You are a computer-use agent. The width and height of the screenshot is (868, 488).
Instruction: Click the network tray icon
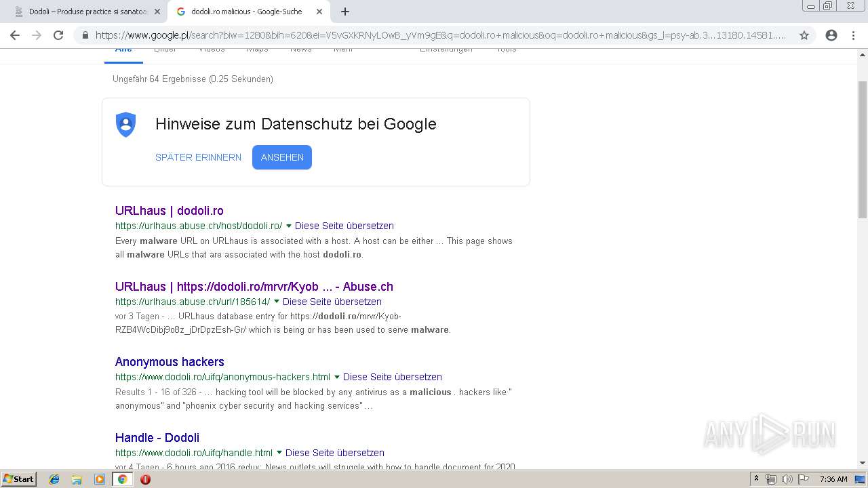tap(771, 479)
